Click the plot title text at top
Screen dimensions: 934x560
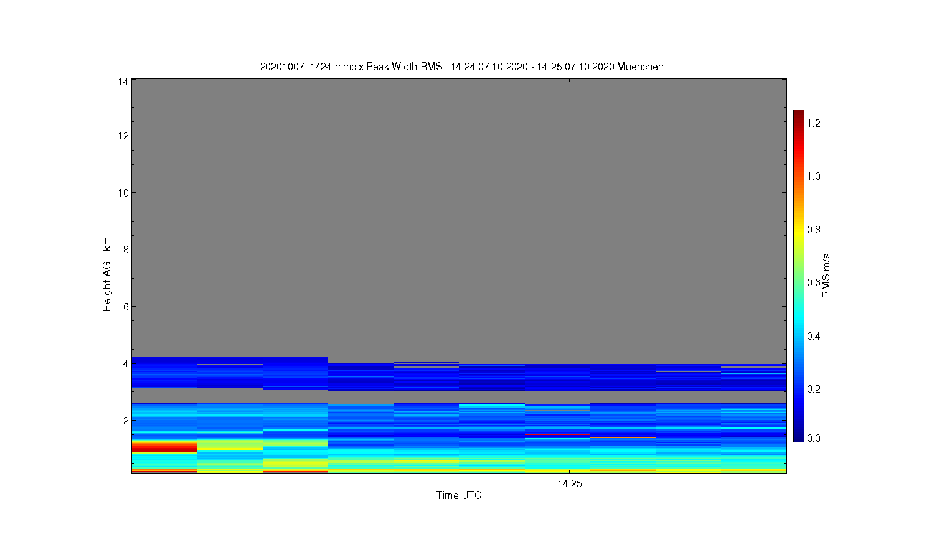(461, 67)
